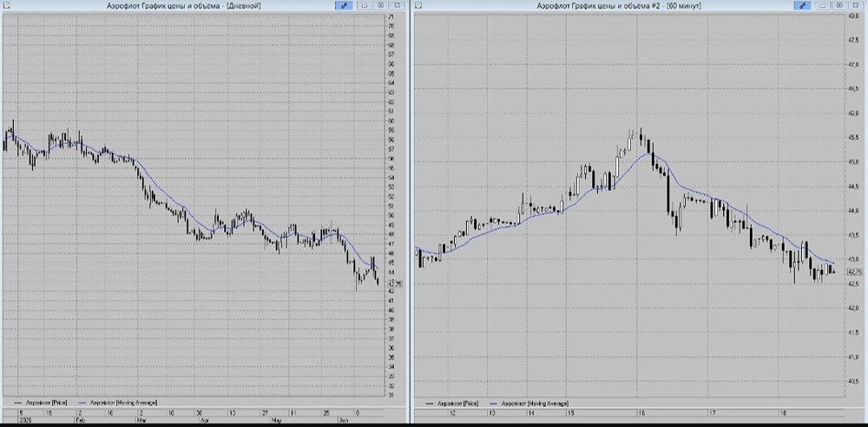
Task: Click the pin icon in the Дневной chart title bar
Action: (343, 5)
